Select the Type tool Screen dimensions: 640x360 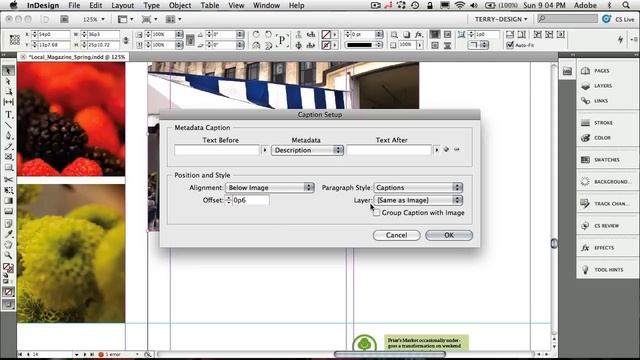pos(8,115)
